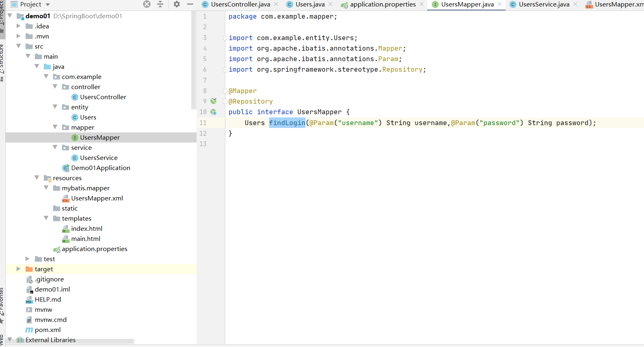Screen dimensions: 644x347
Task: Close the Users.java tab
Action: (x=330, y=4)
